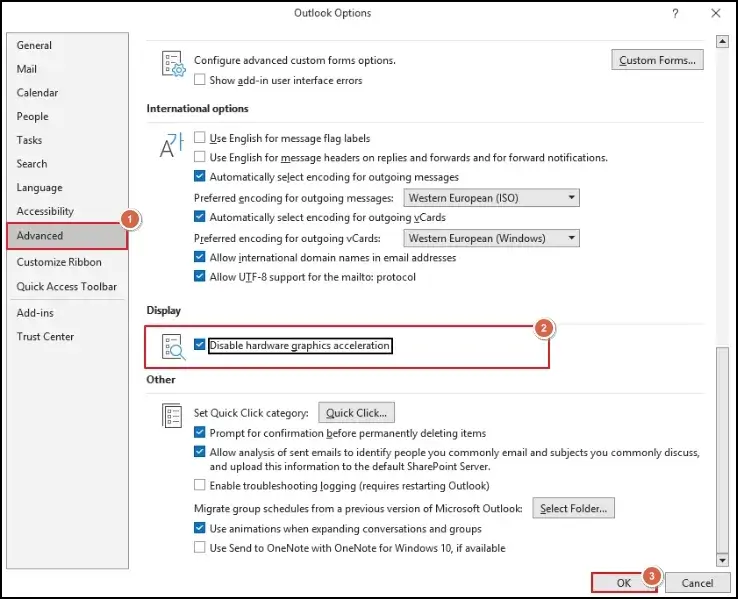Viewport: 738px width, 599px height.
Task: Toggle Use animations when expanding conversations
Action: tap(200, 528)
